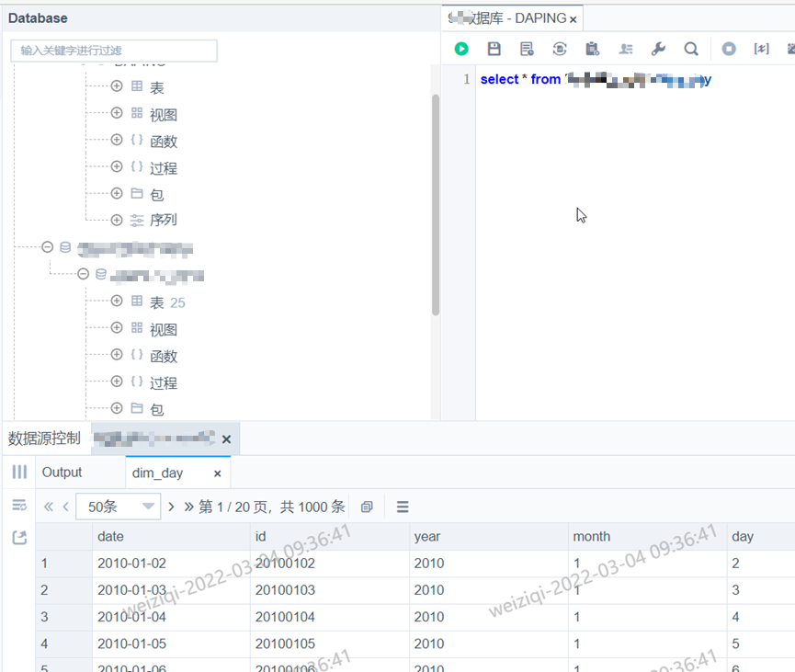The width and height of the screenshot is (795, 672).
Task: Open the 50条 page size dropdown
Action: point(119,505)
